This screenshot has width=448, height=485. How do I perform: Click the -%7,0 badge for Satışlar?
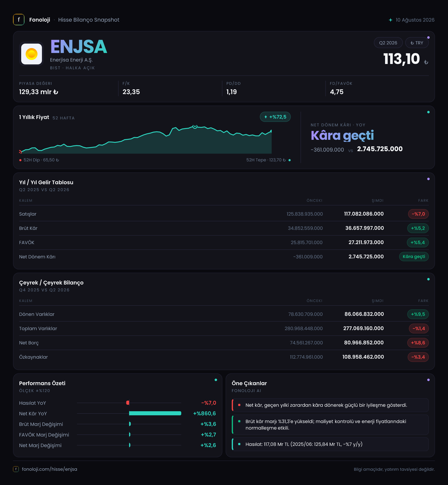(x=418, y=214)
